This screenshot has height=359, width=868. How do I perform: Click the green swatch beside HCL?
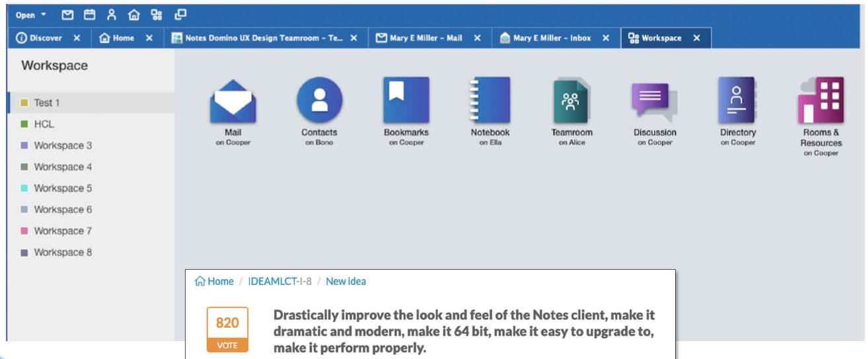click(24, 124)
